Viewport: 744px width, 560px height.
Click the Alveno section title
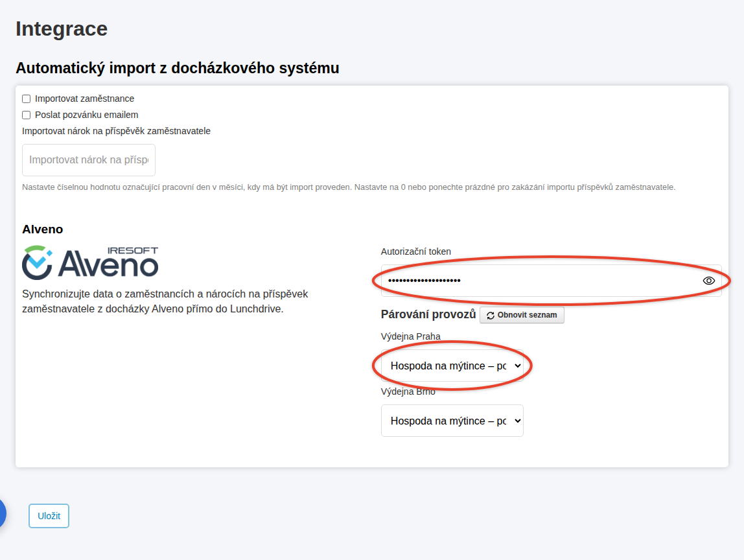(43, 229)
